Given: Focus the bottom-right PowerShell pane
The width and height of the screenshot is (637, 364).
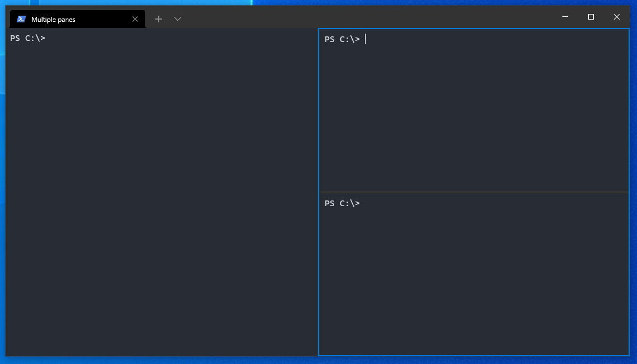Looking at the screenshot, I should (x=474, y=274).
